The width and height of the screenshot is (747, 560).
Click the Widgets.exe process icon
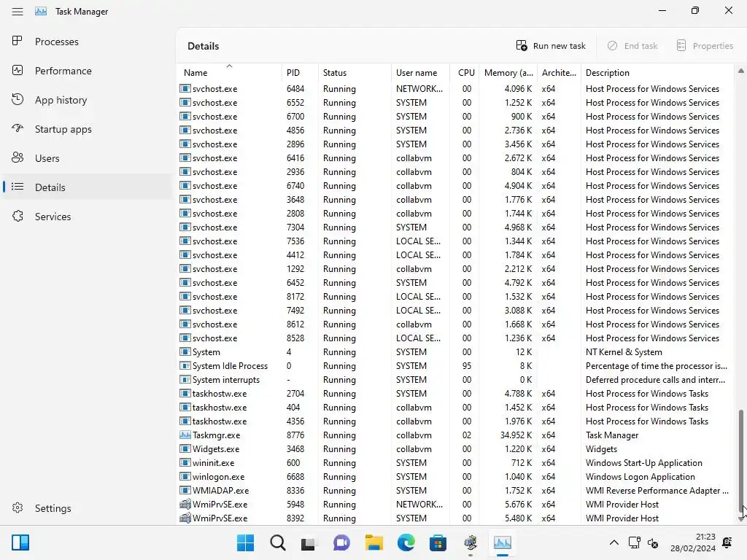point(185,448)
